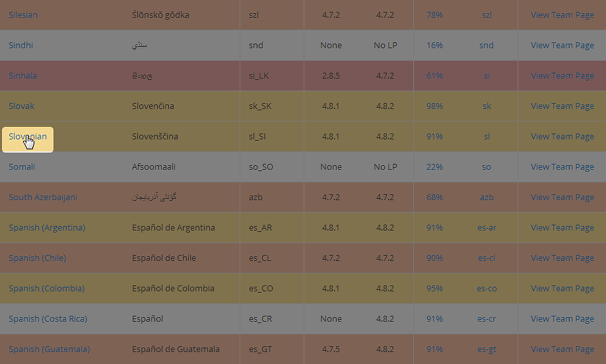Image resolution: width=606 pixels, height=364 pixels.
Task: Open the azb subdomain link
Action: click(x=487, y=197)
